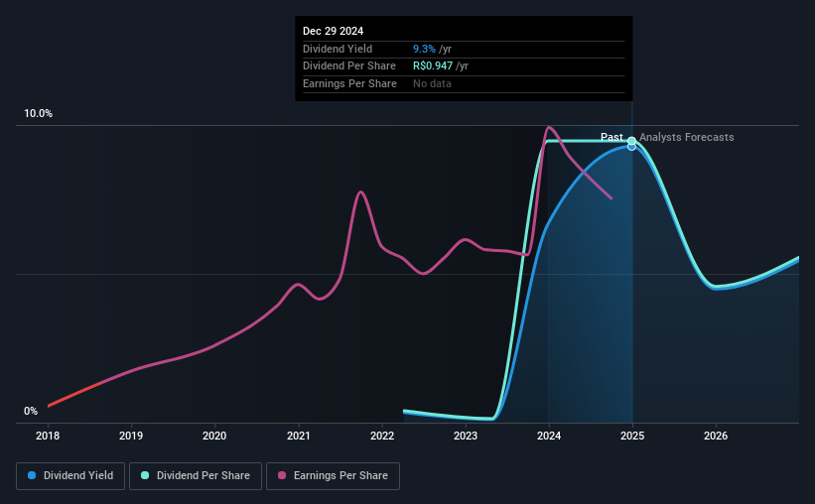Select the blue data point marker at 2025
Screen dimensions: 815x504
tap(631, 147)
